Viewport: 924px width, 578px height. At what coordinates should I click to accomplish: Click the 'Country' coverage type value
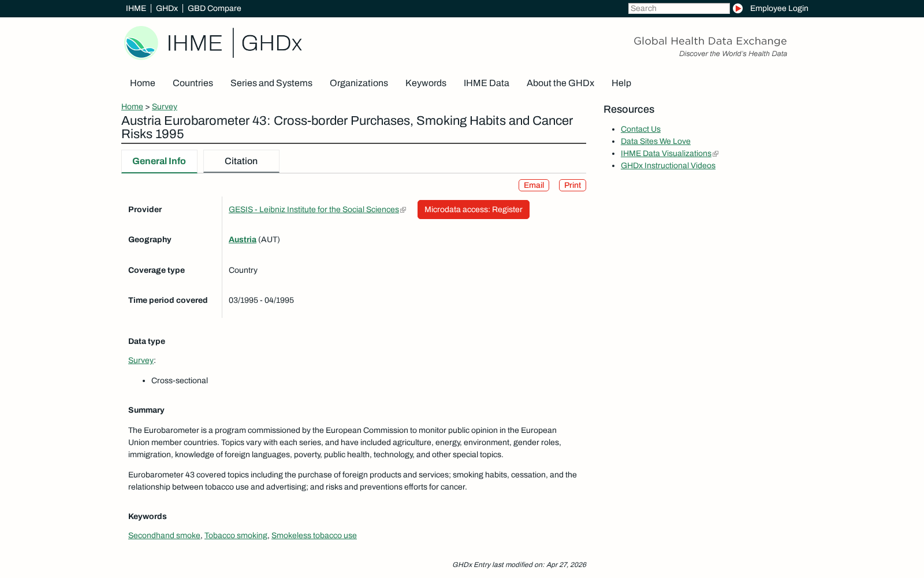point(243,270)
